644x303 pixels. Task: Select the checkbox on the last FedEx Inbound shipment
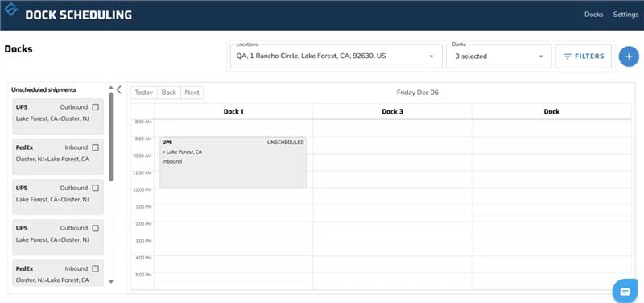coord(95,268)
